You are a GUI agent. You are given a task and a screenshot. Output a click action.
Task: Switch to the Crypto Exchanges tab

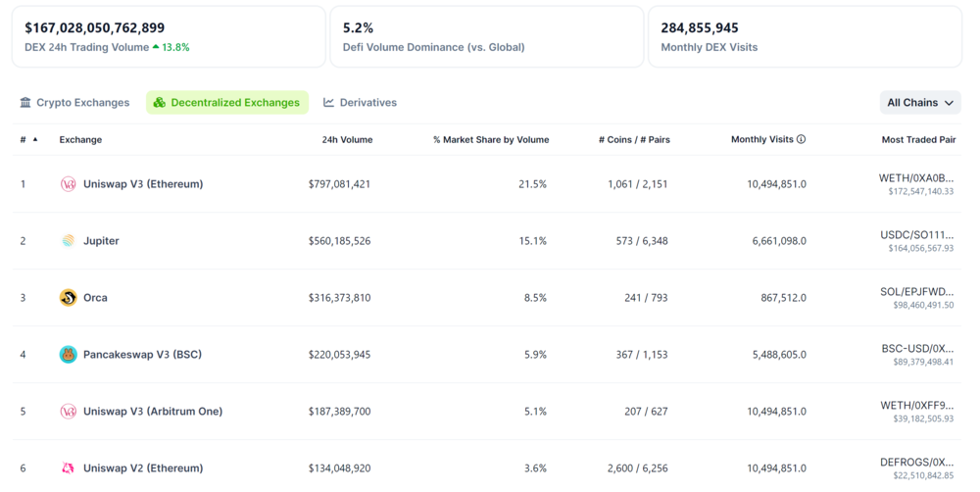click(x=74, y=103)
